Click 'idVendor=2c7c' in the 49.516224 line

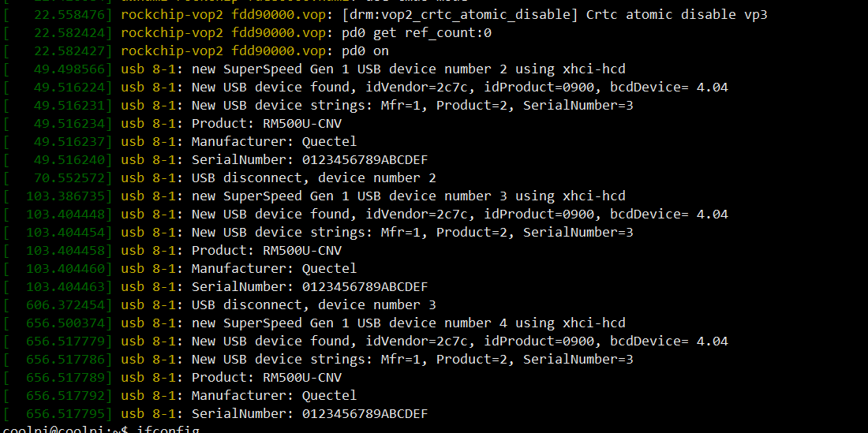417,88
